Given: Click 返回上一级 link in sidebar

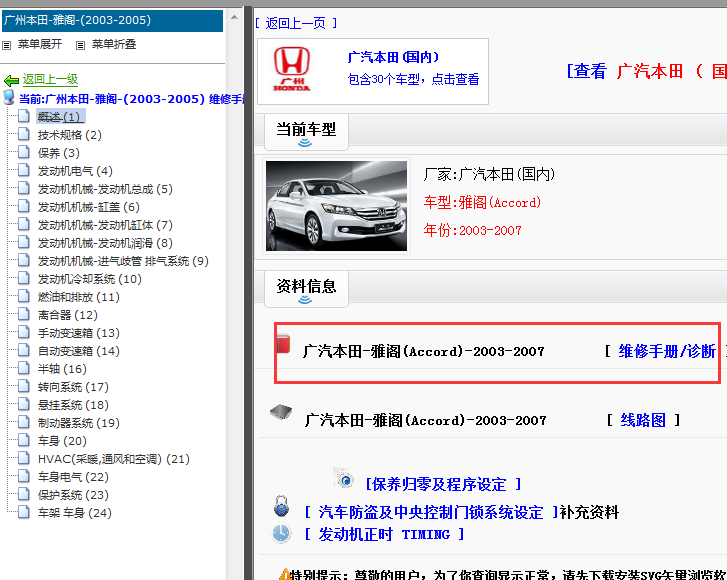Looking at the screenshot, I should pos(51,80).
